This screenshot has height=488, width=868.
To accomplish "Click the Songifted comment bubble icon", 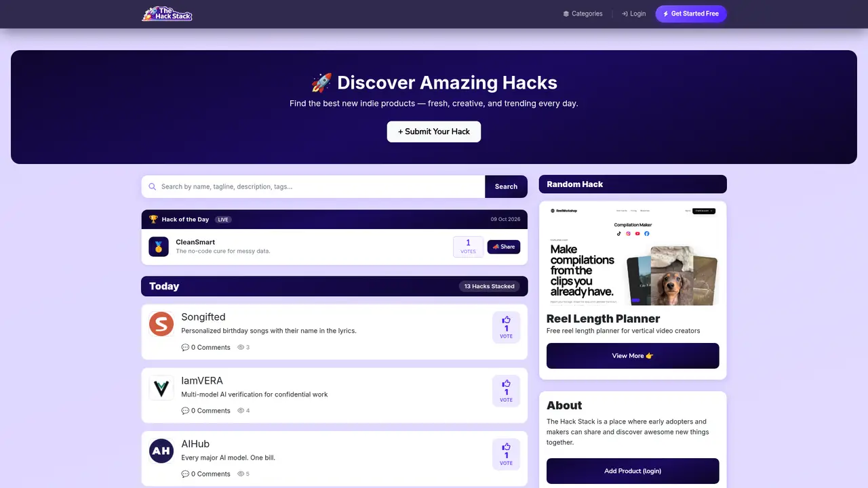I will click(x=185, y=347).
